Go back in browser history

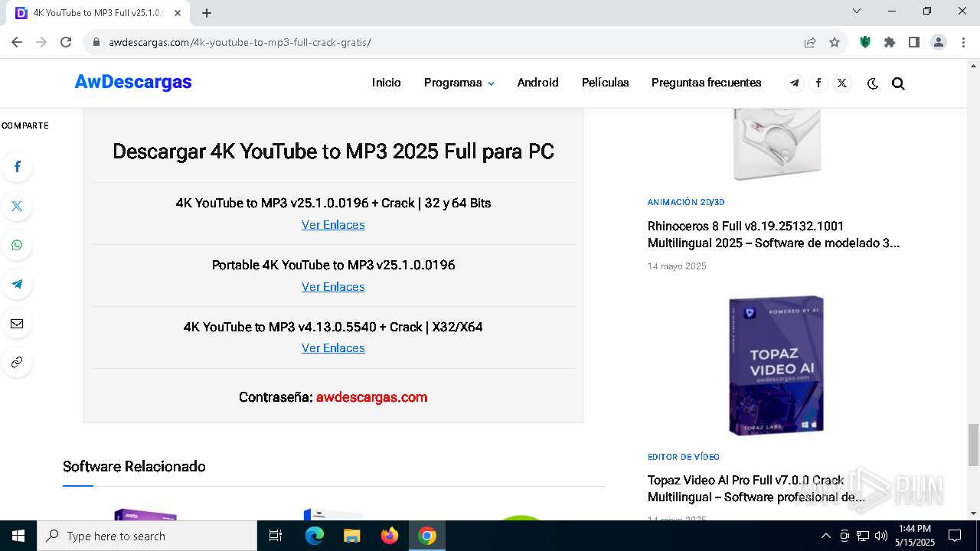[17, 42]
